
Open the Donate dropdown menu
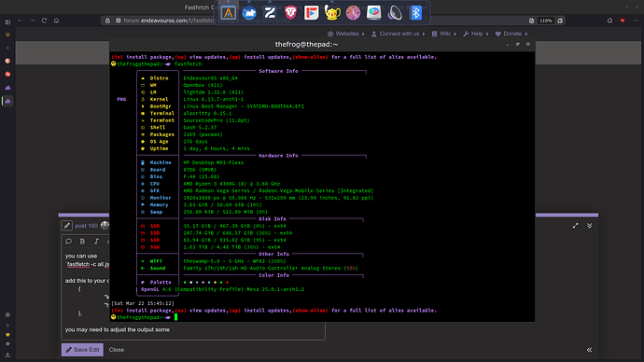[x=511, y=34]
